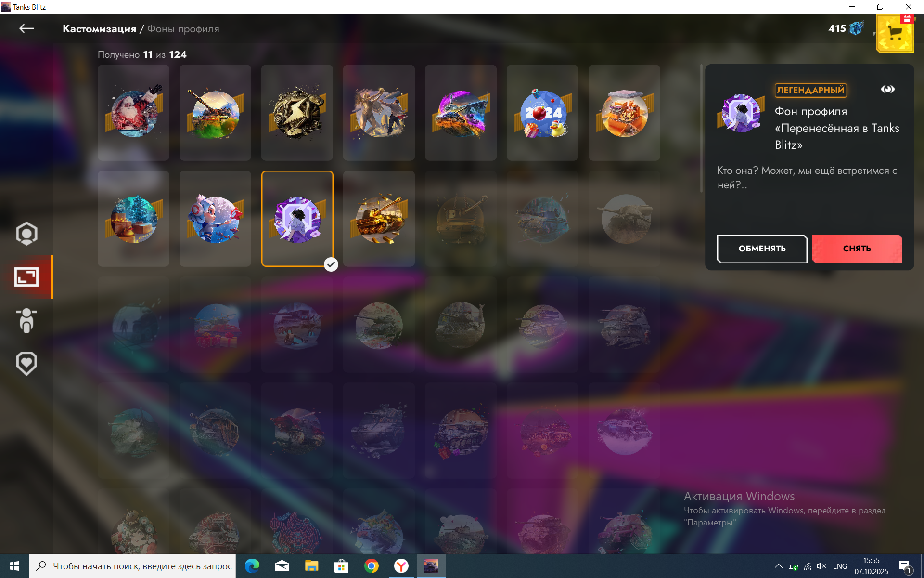The image size is (924, 578).
Task: Click the Кастомизация breadcrumb
Action: 99,29
